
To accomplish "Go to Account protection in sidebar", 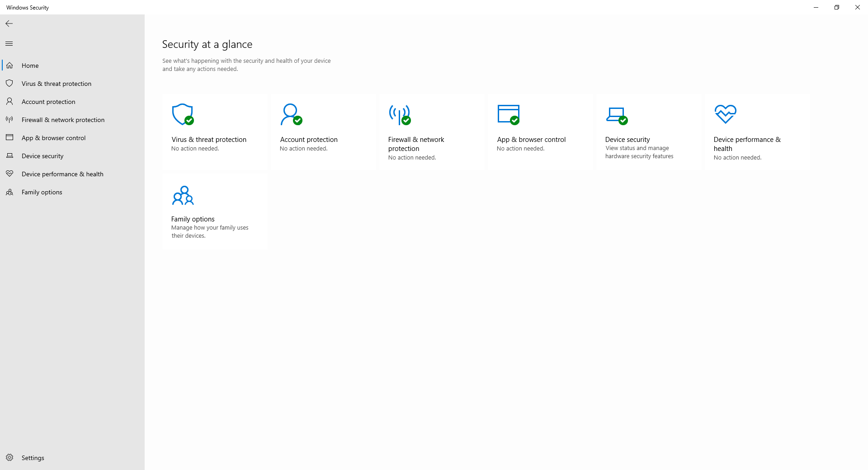I will click(48, 102).
